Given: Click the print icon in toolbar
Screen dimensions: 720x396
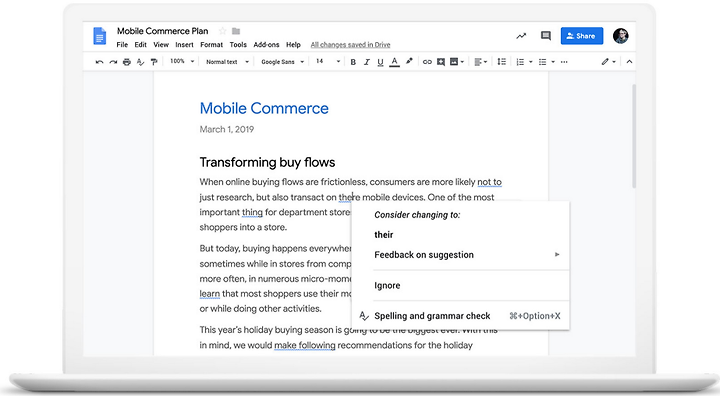Looking at the screenshot, I should pyautogui.click(x=127, y=62).
